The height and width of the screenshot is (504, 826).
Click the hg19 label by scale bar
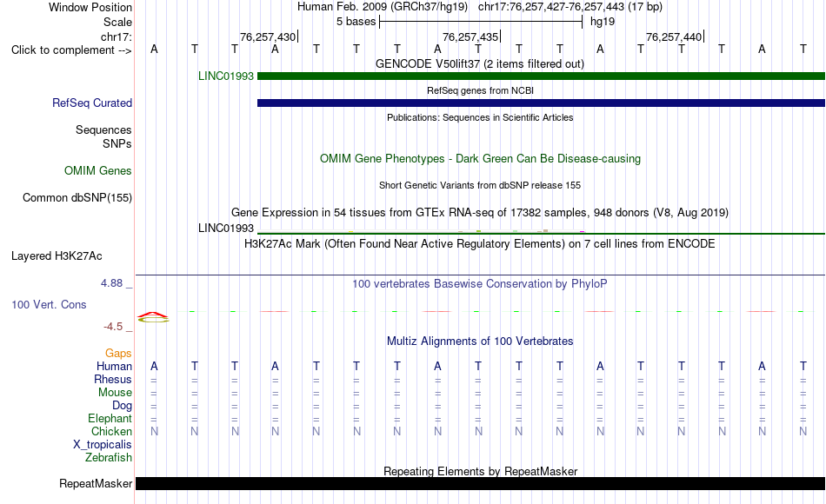click(x=603, y=22)
